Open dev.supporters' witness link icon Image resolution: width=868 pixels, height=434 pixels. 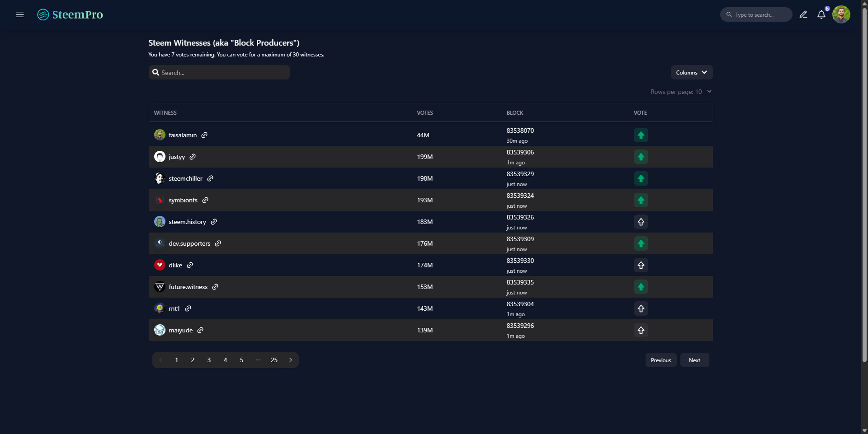(218, 243)
